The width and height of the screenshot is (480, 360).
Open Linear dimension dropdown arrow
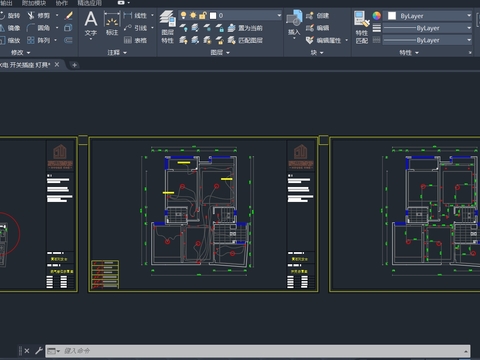[x=152, y=15]
